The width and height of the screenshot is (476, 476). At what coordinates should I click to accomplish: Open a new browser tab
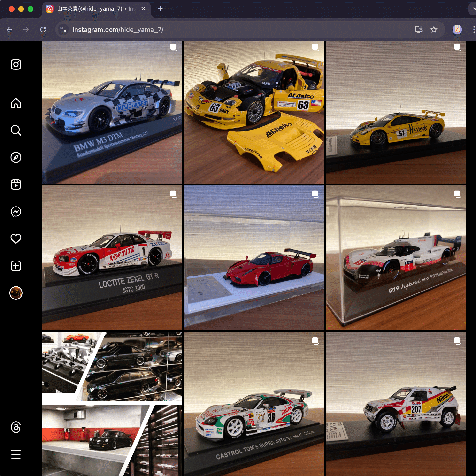tap(160, 9)
